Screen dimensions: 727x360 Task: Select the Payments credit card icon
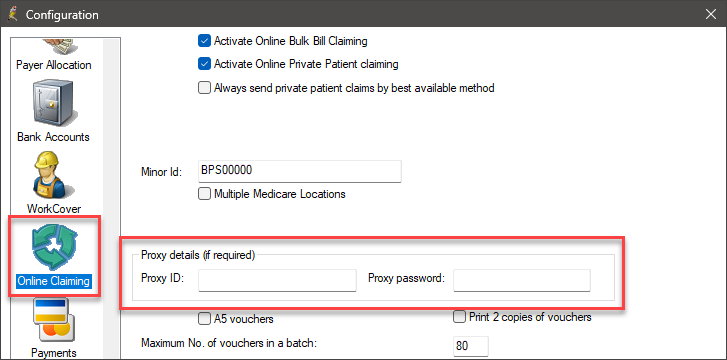[52, 319]
